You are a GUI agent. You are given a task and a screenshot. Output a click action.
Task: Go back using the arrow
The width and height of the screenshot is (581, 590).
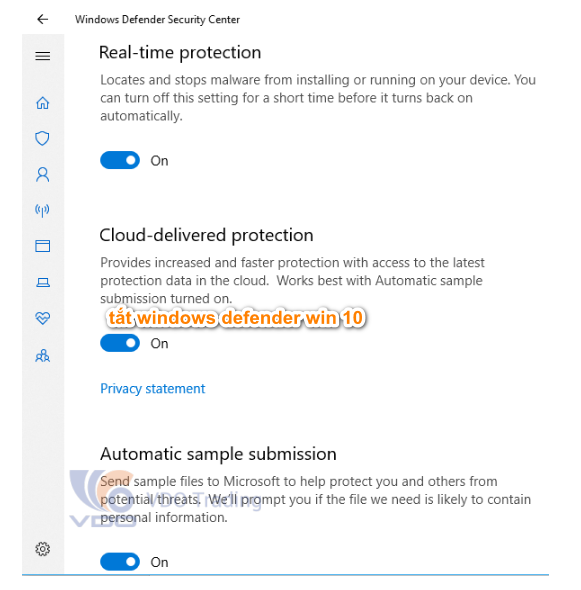(x=43, y=19)
